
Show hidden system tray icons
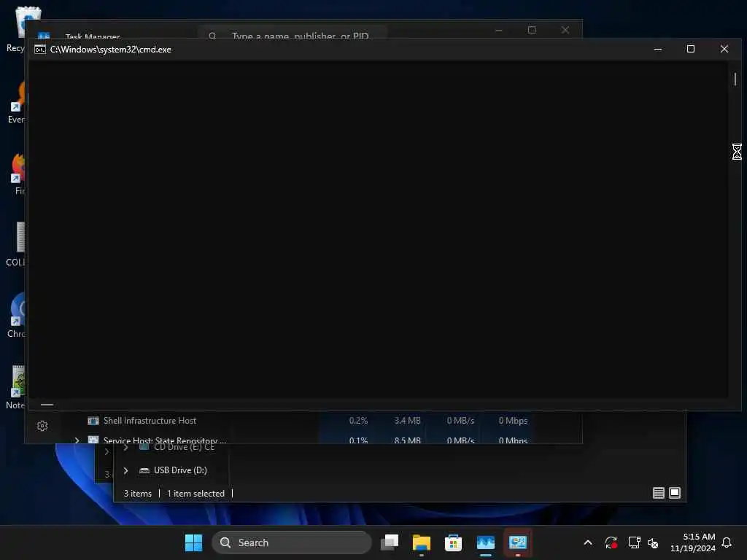coord(588,542)
